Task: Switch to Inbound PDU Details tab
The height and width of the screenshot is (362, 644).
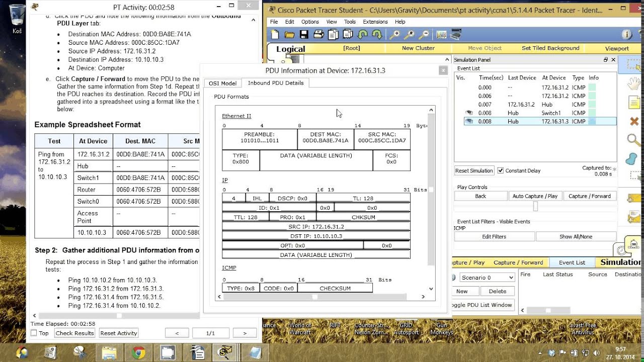Action: click(276, 83)
